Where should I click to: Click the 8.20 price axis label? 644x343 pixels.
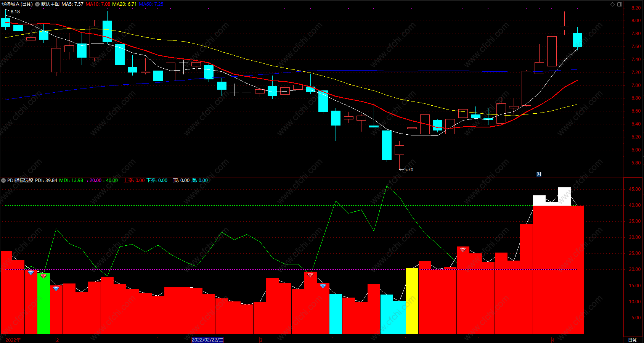pyautogui.click(x=636, y=8)
